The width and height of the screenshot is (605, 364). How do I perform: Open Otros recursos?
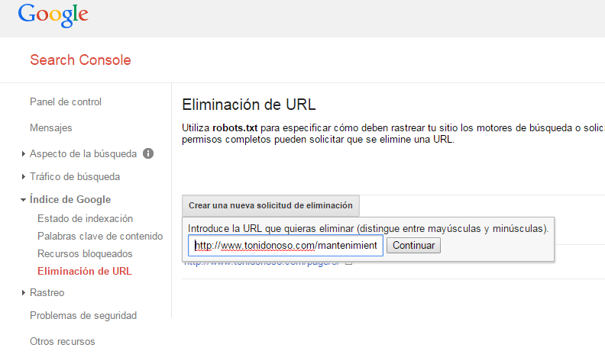(62, 341)
